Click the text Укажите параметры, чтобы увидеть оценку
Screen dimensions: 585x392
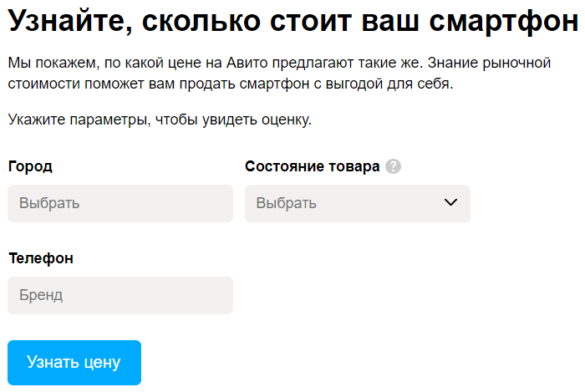coord(160,120)
